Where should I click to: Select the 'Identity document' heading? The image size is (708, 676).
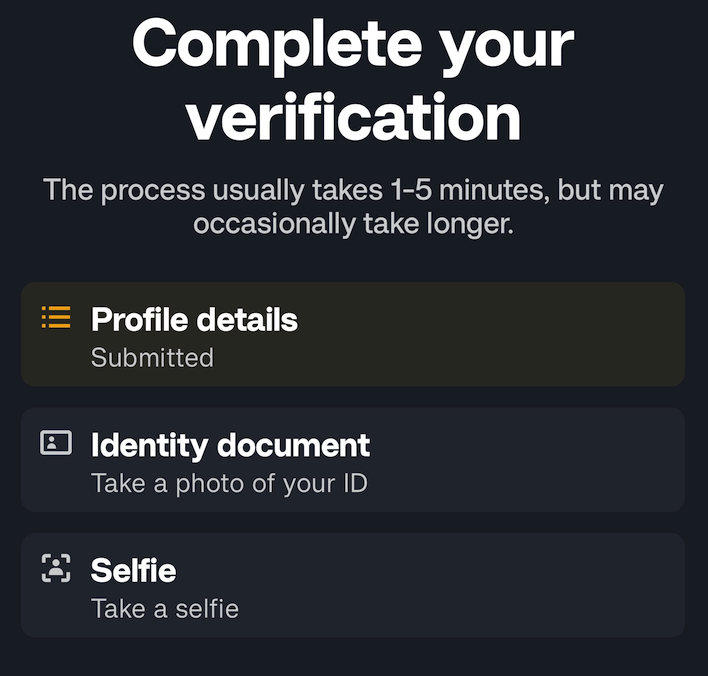click(x=230, y=446)
